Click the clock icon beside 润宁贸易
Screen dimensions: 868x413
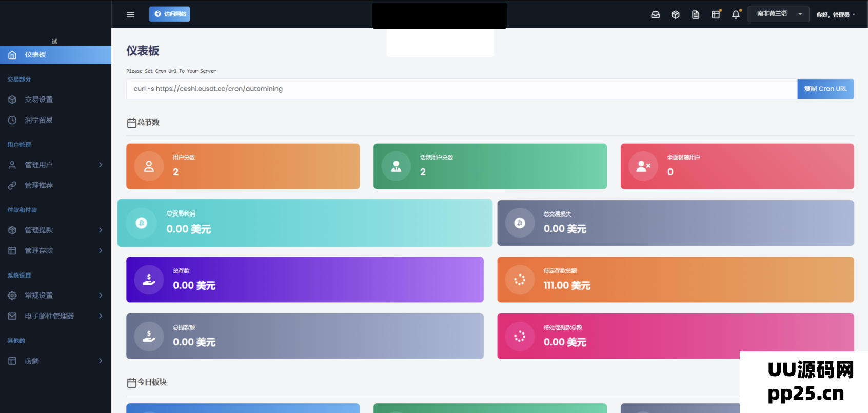click(x=12, y=120)
